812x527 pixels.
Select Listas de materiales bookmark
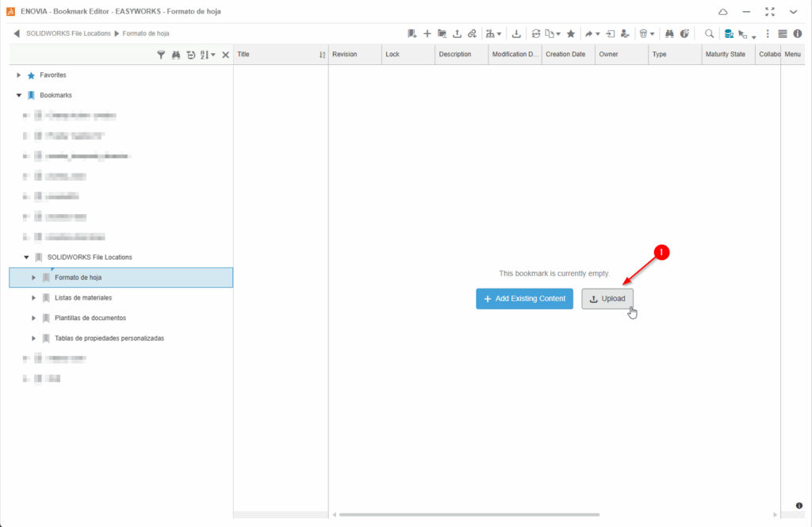(x=83, y=298)
